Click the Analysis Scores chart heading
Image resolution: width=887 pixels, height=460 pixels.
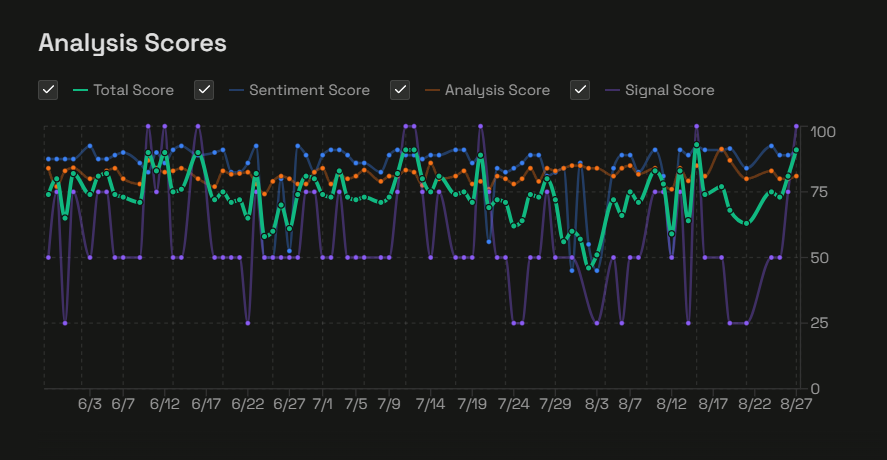point(132,43)
